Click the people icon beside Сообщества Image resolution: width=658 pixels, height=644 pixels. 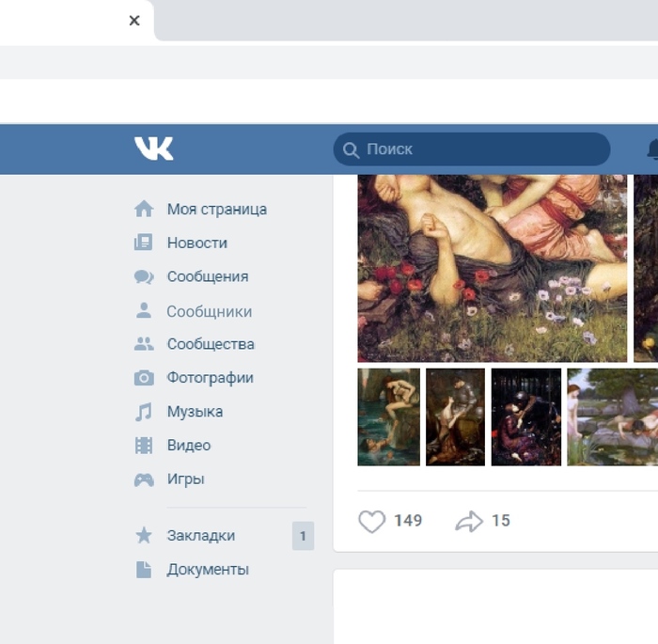pyautogui.click(x=144, y=344)
